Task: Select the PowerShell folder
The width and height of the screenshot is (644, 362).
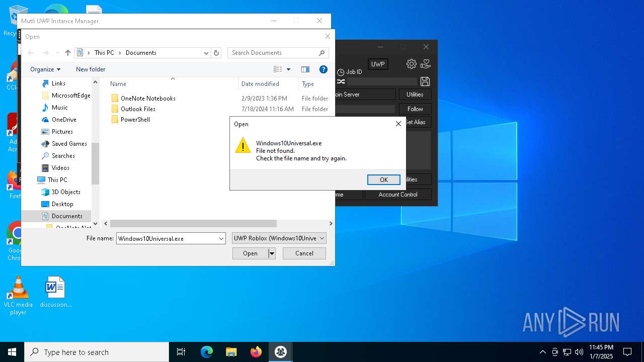Action: (135, 120)
